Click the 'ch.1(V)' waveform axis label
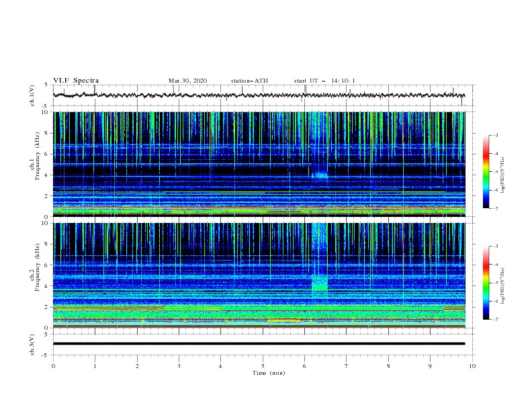Screen dimensions: 532x411 click(32, 95)
